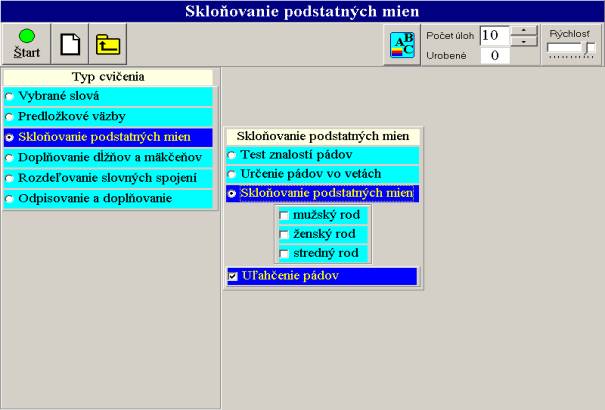Decrease Počet úloh with down arrow
Image resolution: width=605 pixels, height=410 pixels.
pos(524,41)
